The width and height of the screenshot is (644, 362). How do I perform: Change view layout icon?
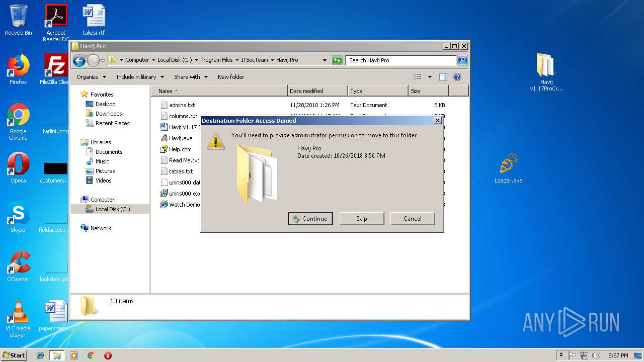click(417, 77)
